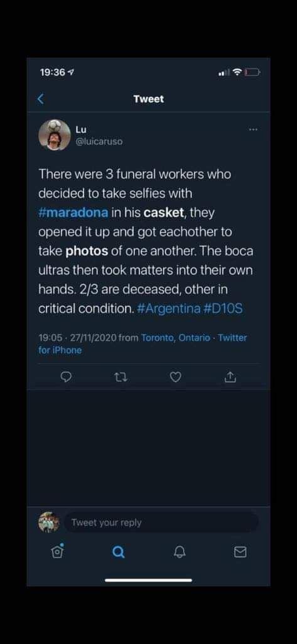Like the tweet with the heart icon
Screen dimensions: 297x644
pyautogui.click(x=176, y=377)
